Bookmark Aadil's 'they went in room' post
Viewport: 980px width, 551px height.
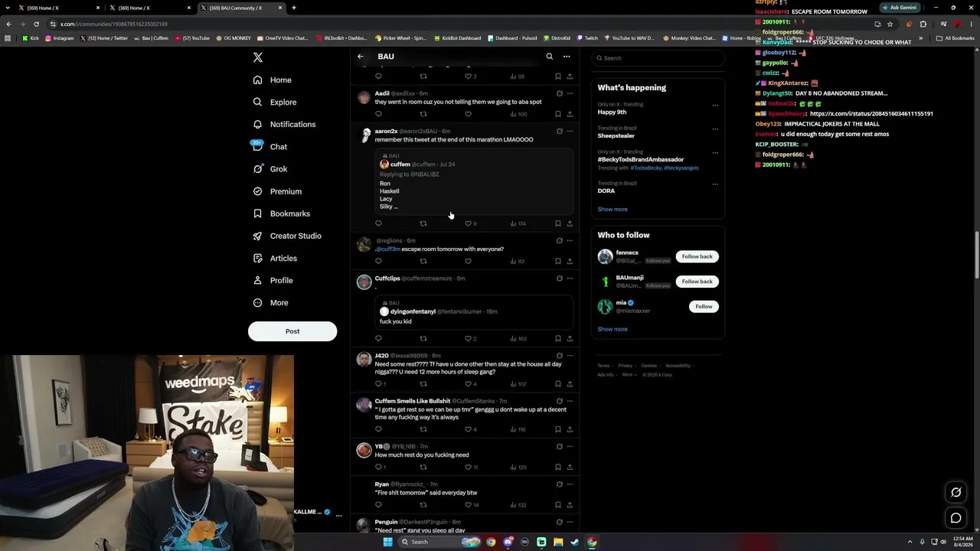tap(557, 114)
